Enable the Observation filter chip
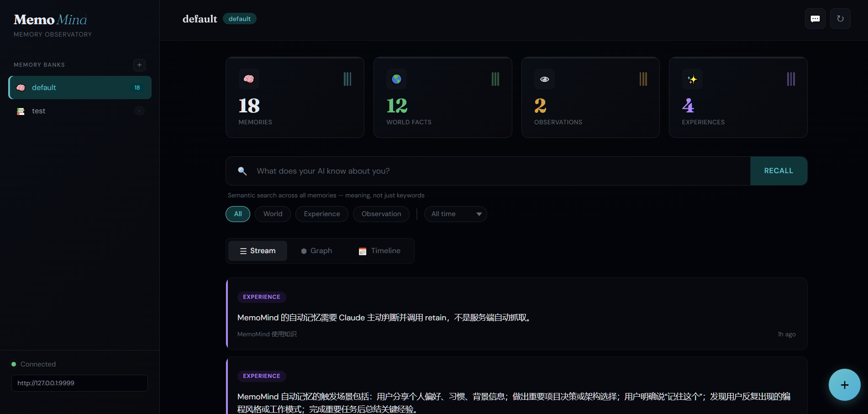Image resolution: width=868 pixels, height=414 pixels. tap(381, 214)
